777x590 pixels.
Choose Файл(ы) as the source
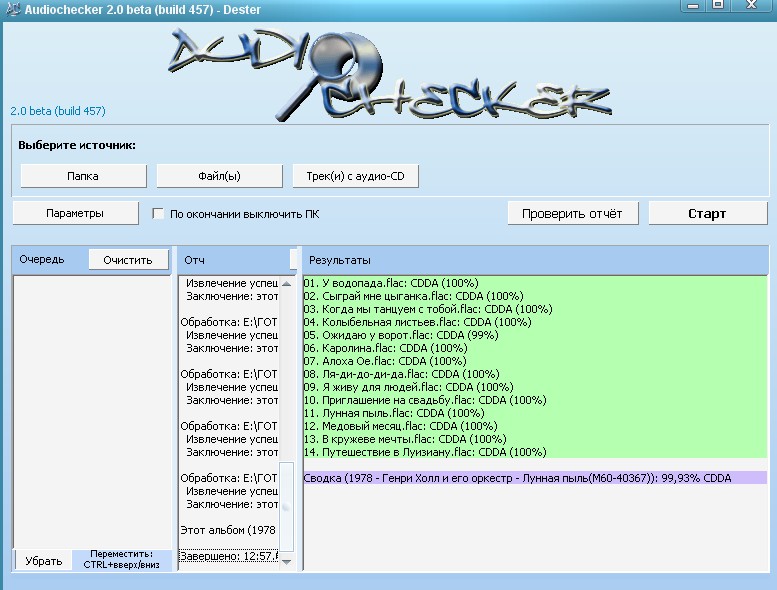click(219, 176)
